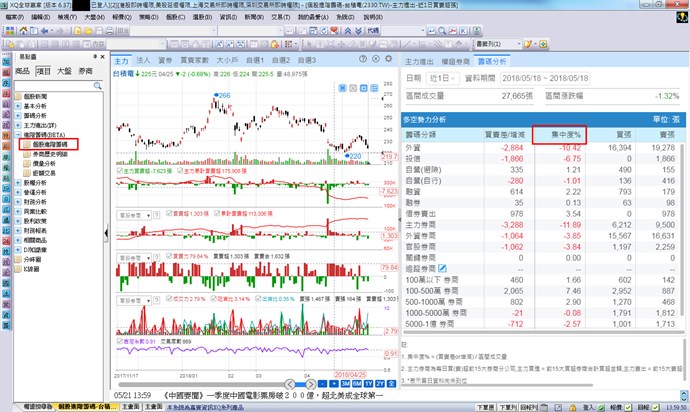Expand 財務分析 tree node
Image resolution: width=690 pixels, height=412 pixels.
18,202
